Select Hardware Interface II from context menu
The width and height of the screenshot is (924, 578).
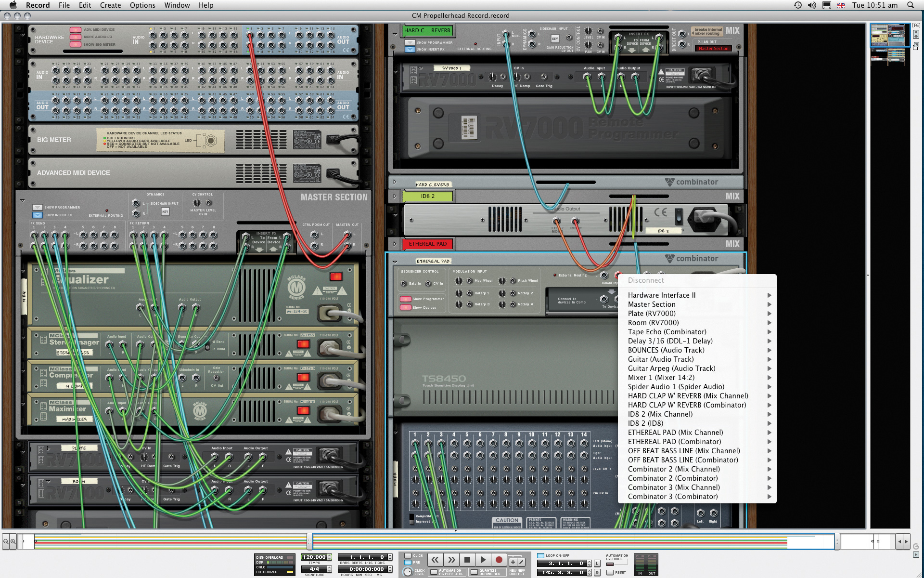coord(697,295)
